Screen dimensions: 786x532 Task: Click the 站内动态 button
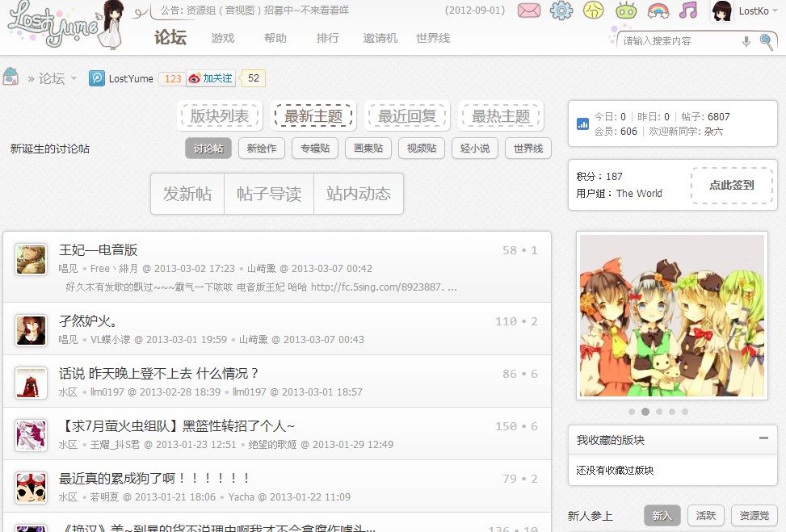(359, 194)
